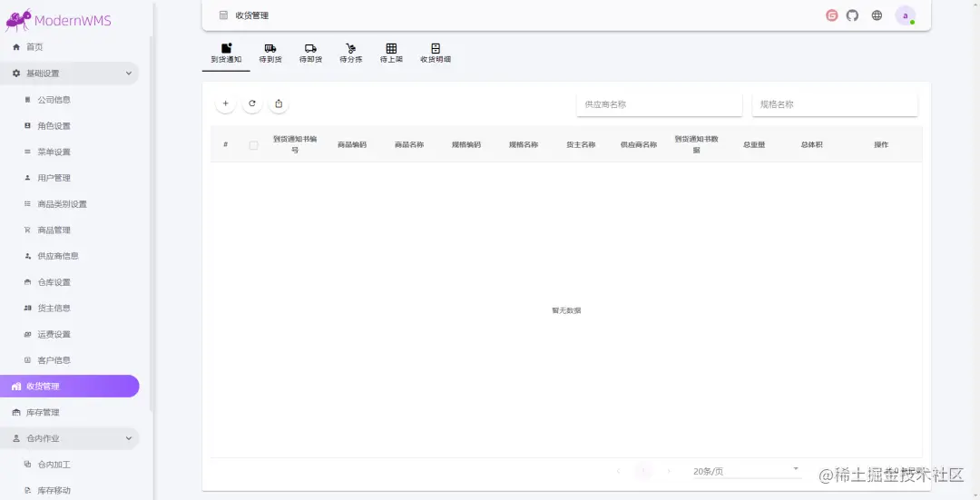Image resolution: width=980 pixels, height=500 pixels.
Task: Click the 商品名称 column header
Action: 409,144
